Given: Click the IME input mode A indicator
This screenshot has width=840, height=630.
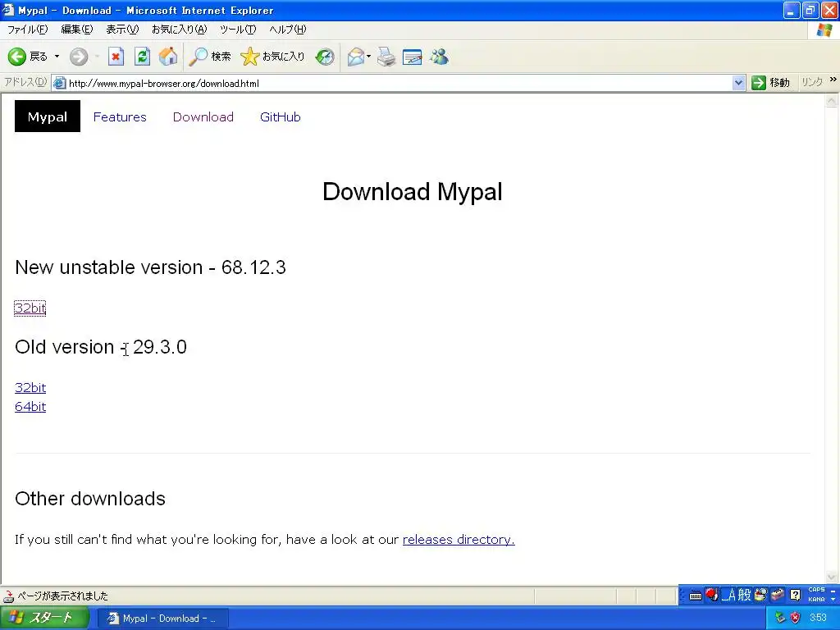Looking at the screenshot, I should pos(729,595).
